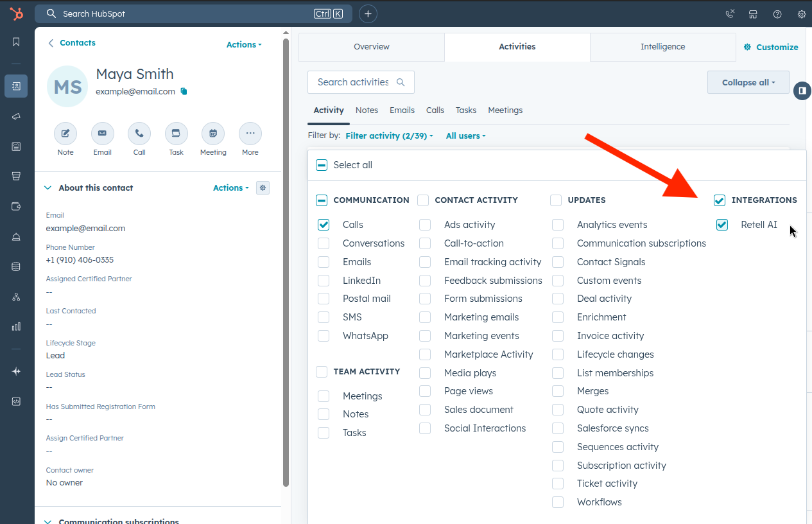Open the Collapse all dropdown button

[748, 82]
